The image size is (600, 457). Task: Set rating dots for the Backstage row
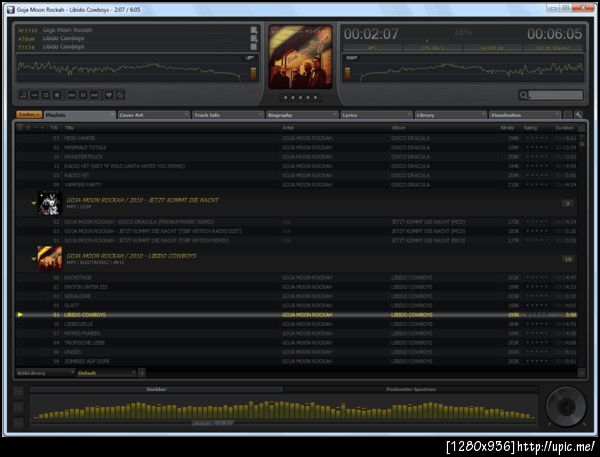(537, 277)
